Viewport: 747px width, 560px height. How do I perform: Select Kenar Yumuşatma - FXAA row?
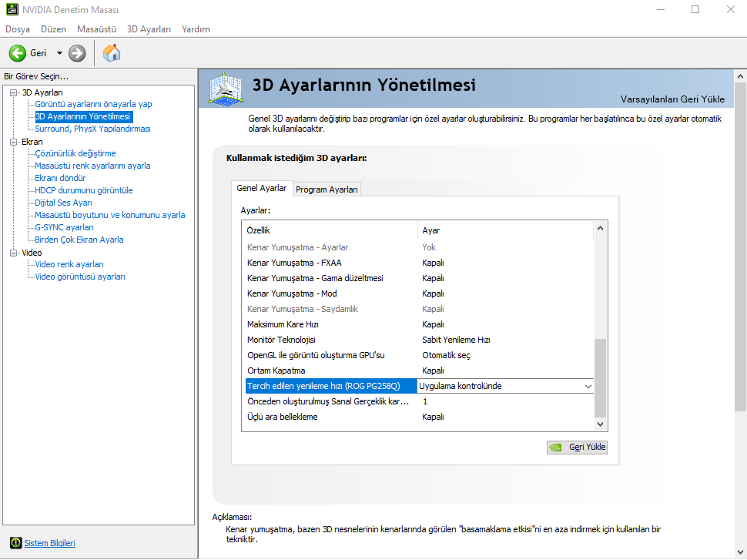420,263
